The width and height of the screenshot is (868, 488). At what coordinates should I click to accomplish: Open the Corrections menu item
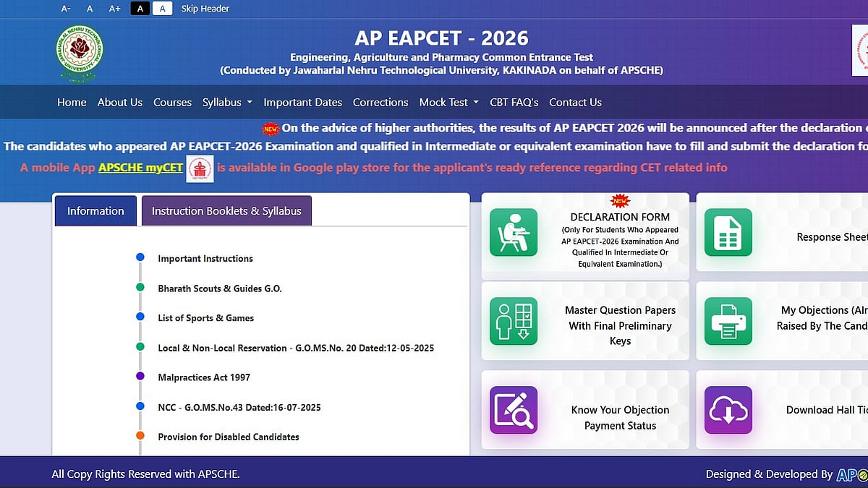[380, 103]
